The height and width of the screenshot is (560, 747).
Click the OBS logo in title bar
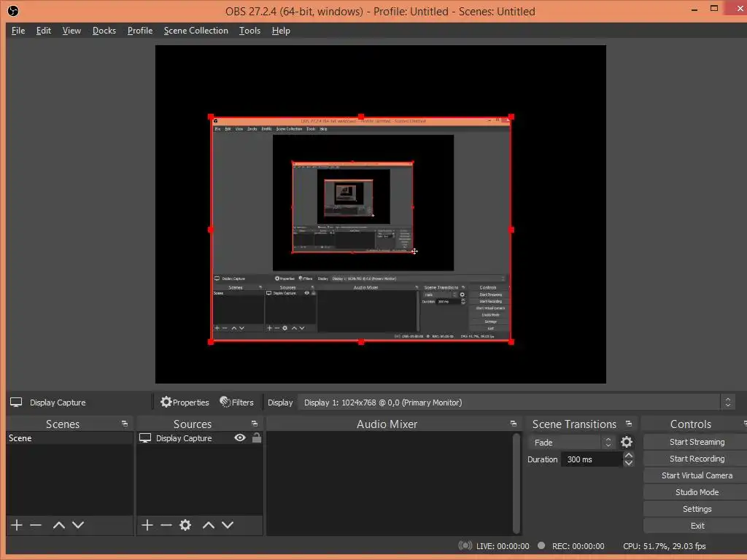click(13, 11)
